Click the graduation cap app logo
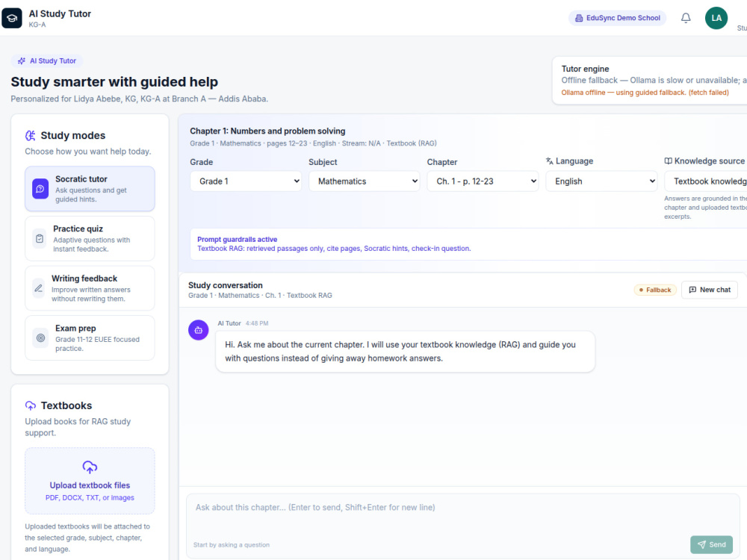The image size is (747, 560). pos(12,18)
